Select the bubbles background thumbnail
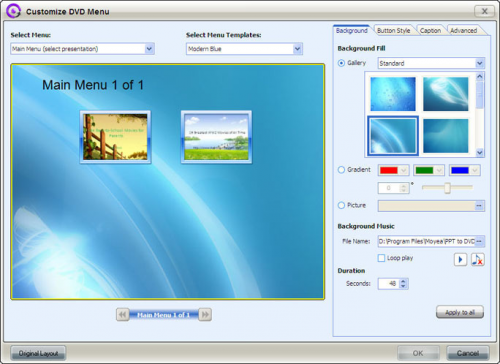This screenshot has height=364, width=500. 393,94
